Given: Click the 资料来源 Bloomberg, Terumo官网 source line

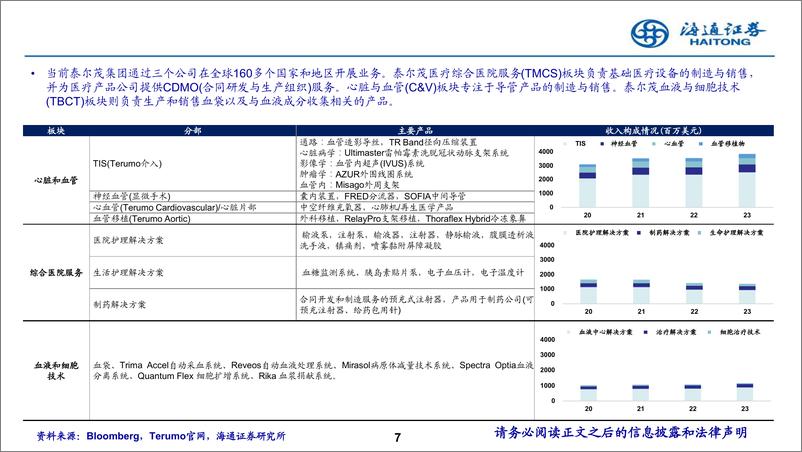Looking at the screenshot, I should [160, 436].
